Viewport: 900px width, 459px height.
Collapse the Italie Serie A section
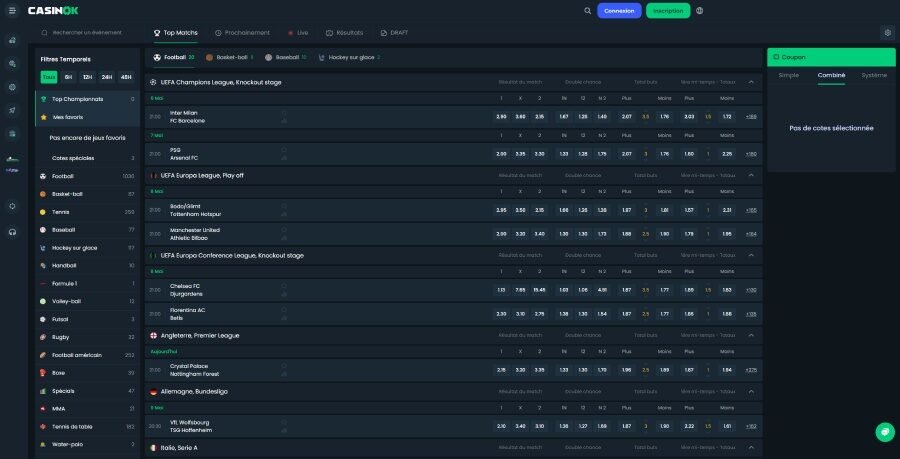click(x=751, y=448)
